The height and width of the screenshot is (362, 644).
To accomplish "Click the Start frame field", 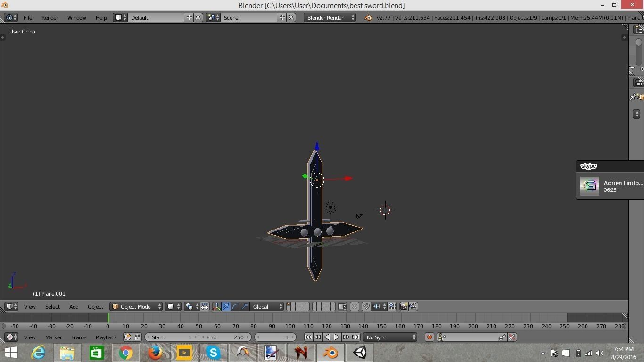I will [x=172, y=337].
